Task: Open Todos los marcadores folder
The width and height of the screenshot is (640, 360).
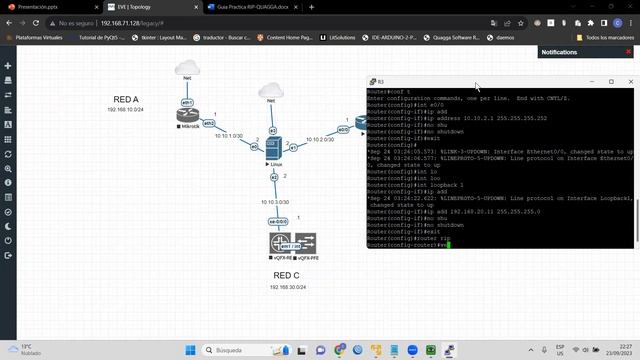Action: (x=605, y=38)
